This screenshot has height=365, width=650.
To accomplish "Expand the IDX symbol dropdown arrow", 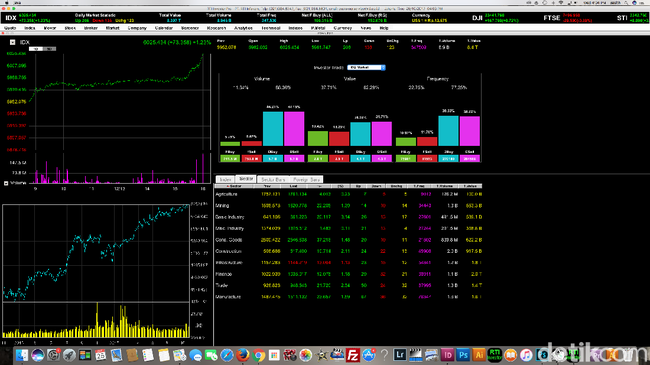I will (x=12, y=42).
